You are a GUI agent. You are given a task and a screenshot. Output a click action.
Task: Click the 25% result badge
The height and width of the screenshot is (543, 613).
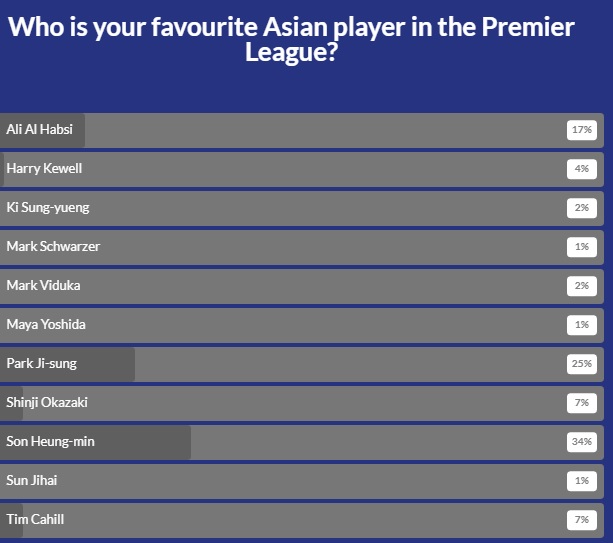pyautogui.click(x=581, y=363)
